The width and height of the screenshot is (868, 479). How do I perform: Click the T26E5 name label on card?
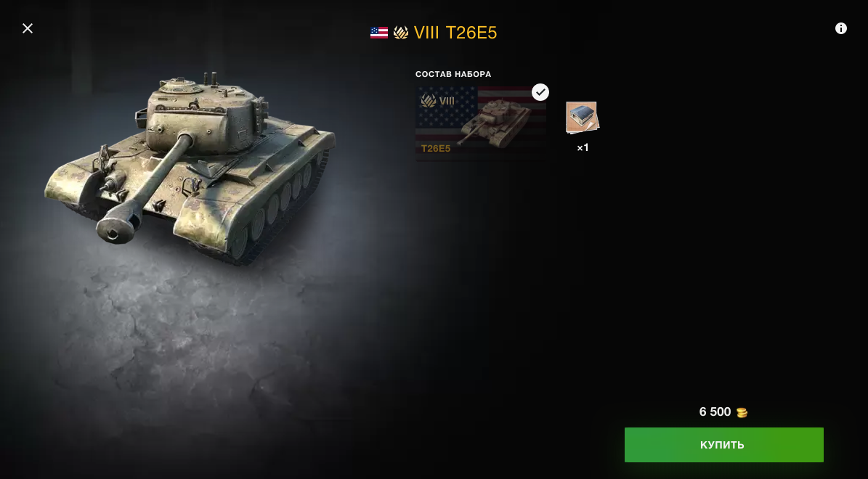tap(436, 148)
